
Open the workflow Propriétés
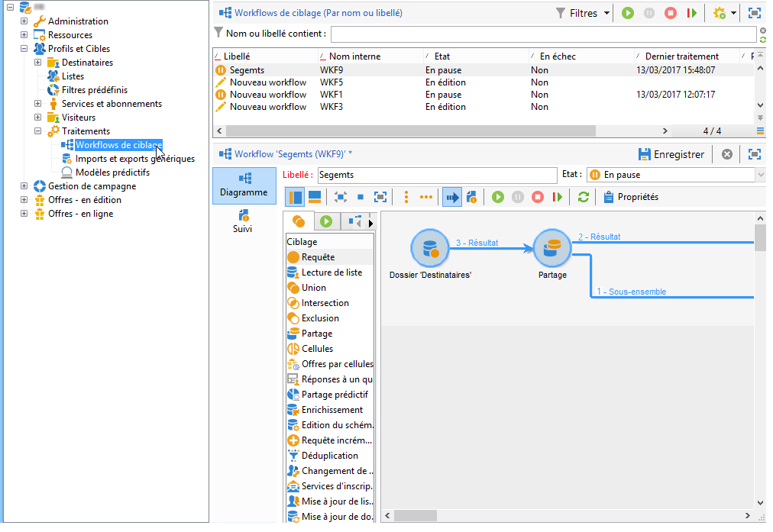pyautogui.click(x=630, y=197)
